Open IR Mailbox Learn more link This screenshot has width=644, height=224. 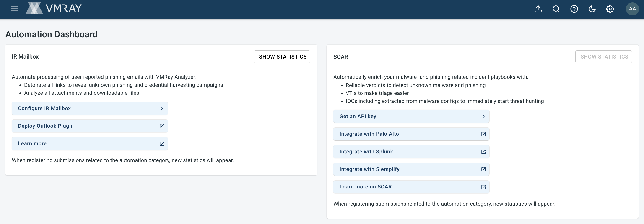(x=90, y=143)
